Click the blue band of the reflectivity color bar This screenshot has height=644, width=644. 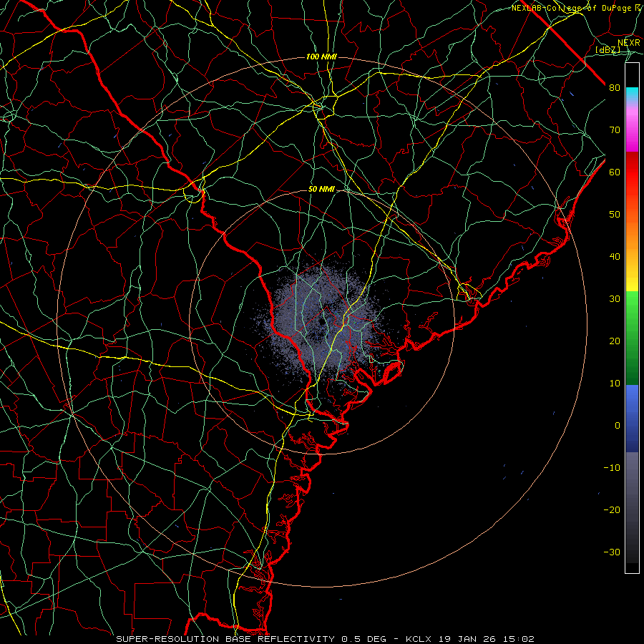(632, 419)
